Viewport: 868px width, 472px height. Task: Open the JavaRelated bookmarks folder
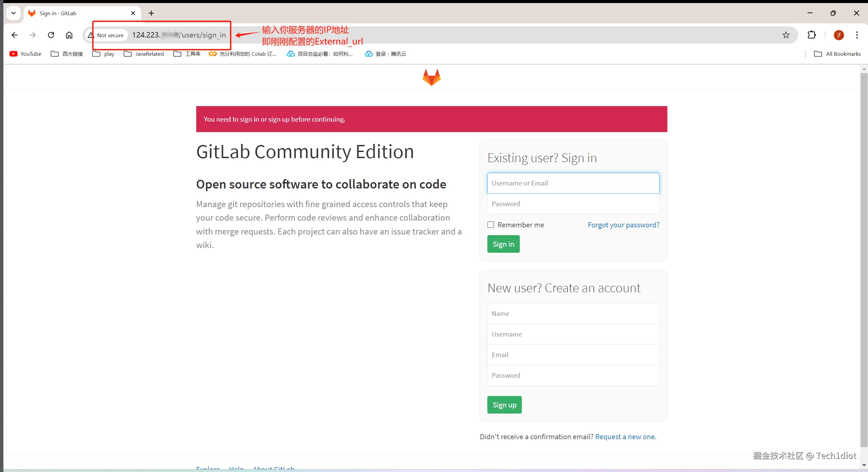144,54
